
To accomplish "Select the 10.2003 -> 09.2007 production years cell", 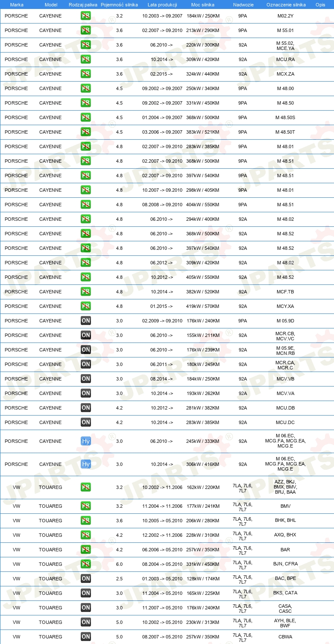I will coord(162,16).
